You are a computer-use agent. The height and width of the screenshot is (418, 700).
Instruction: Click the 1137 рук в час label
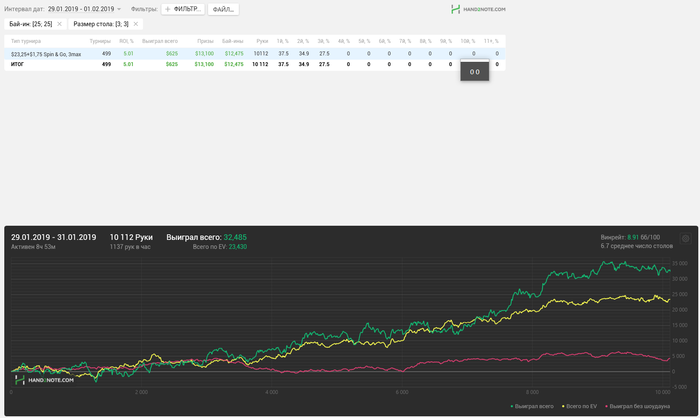130,247
